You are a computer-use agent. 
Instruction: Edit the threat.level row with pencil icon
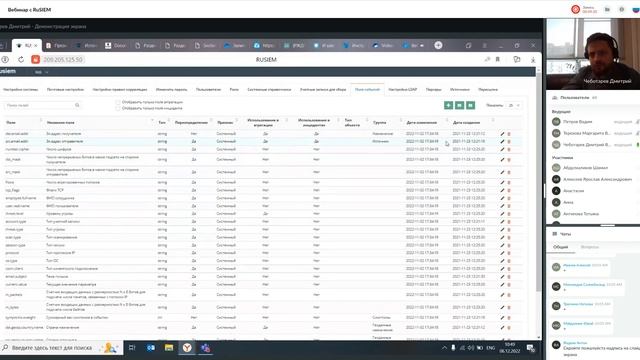502,214
